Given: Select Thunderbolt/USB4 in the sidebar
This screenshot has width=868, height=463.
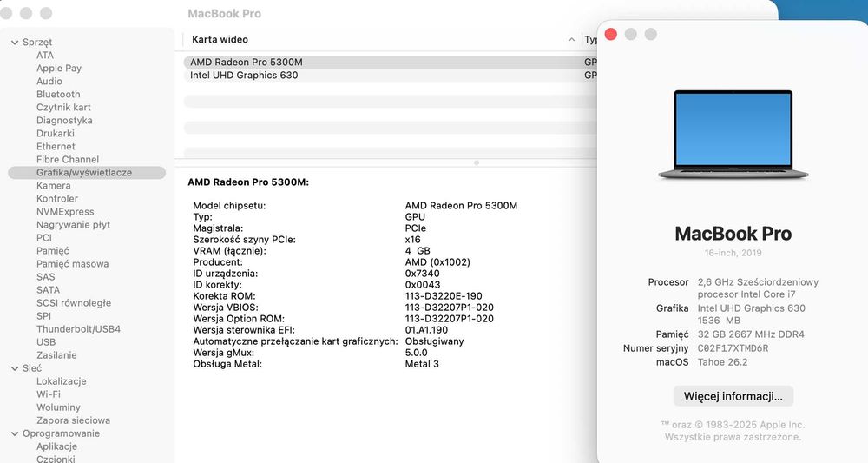Looking at the screenshot, I should coord(78,329).
